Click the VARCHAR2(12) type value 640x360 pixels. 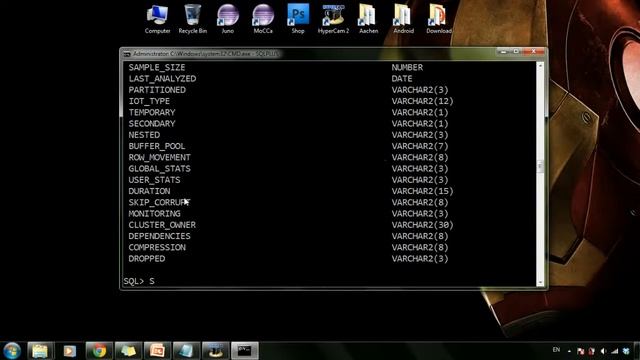click(x=422, y=101)
